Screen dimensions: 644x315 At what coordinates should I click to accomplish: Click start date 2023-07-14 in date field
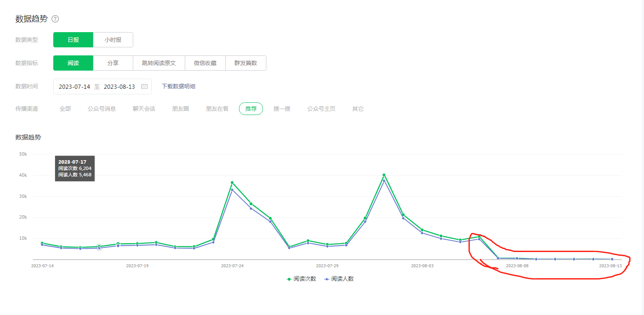click(x=74, y=87)
